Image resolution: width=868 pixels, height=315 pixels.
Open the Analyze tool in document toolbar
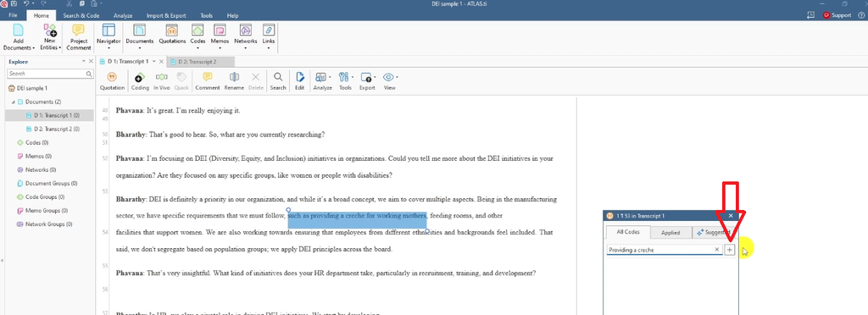pyautogui.click(x=322, y=80)
